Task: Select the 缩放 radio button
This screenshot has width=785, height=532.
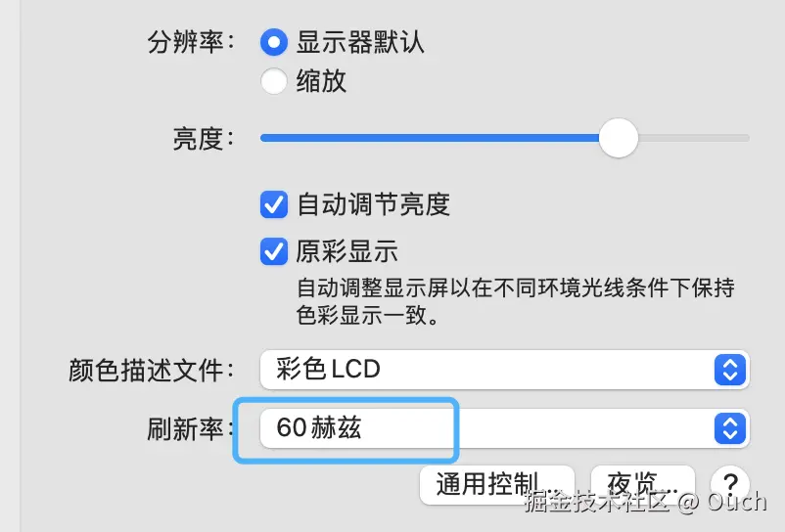Action: (274, 81)
